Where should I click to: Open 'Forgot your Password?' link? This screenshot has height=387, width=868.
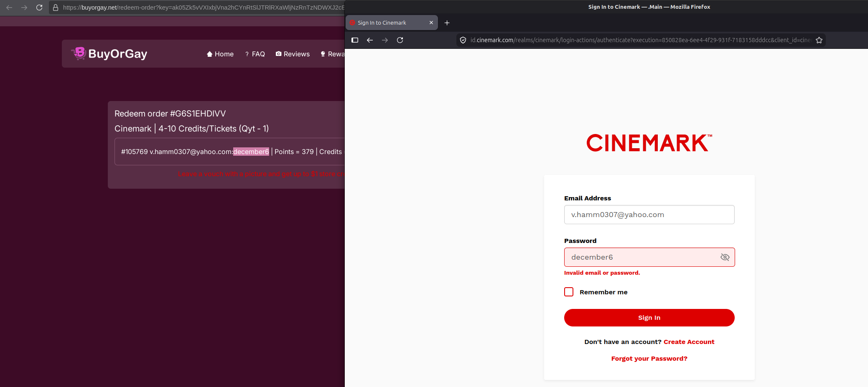(649, 359)
